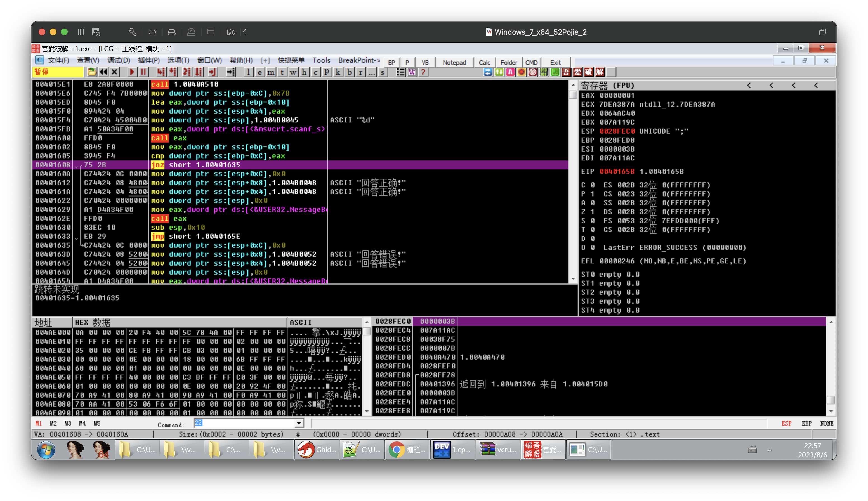Open the 调试(D) menu
The width and height of the screenshot is (868, 501).
pos(118,60)
